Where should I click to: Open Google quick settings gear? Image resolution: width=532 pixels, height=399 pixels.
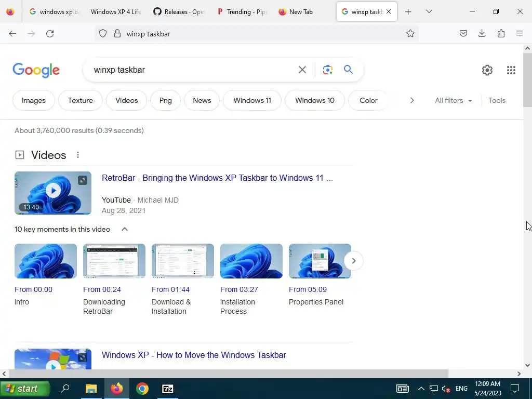pos(487,70)
